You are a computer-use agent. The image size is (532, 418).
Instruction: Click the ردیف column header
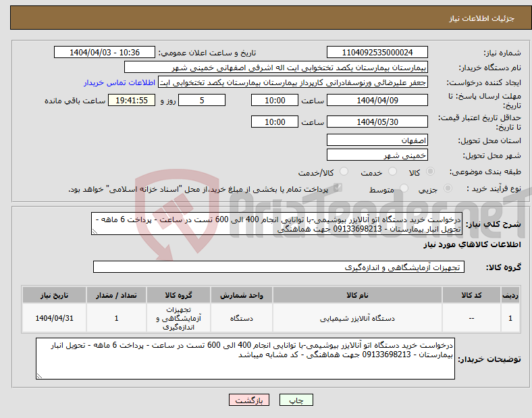coord(510,295)
